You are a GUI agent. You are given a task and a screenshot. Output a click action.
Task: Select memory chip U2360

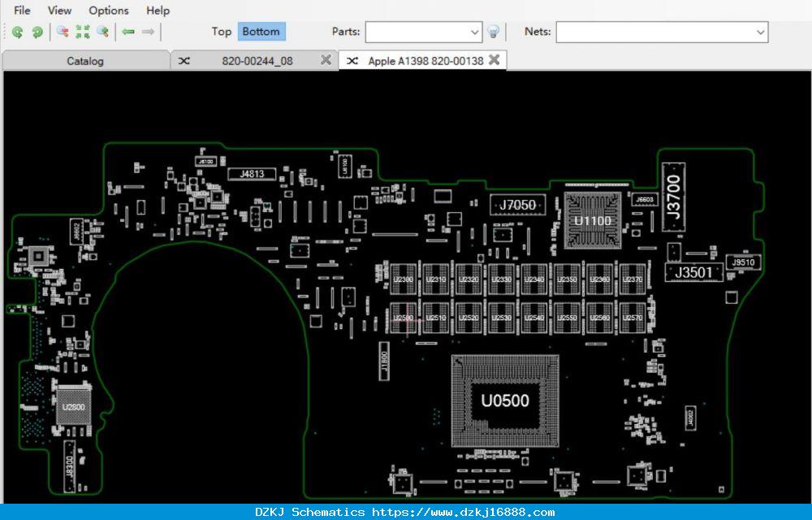coord(600,279)
